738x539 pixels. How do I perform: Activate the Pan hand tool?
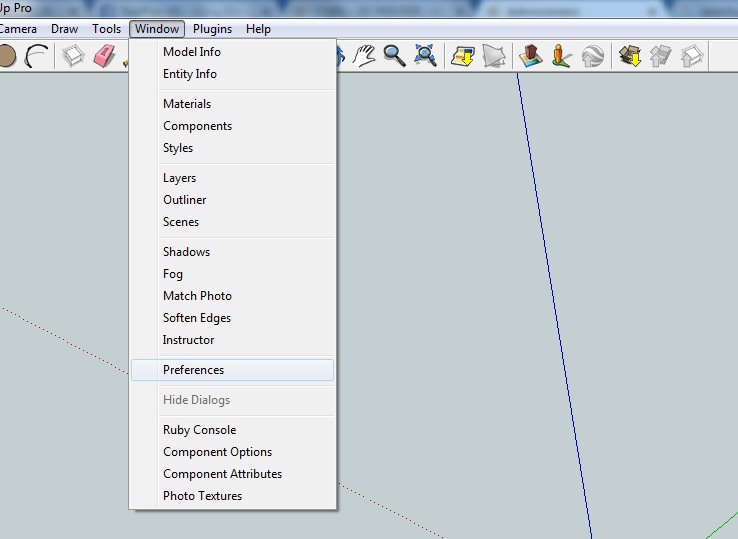(366, 56)
